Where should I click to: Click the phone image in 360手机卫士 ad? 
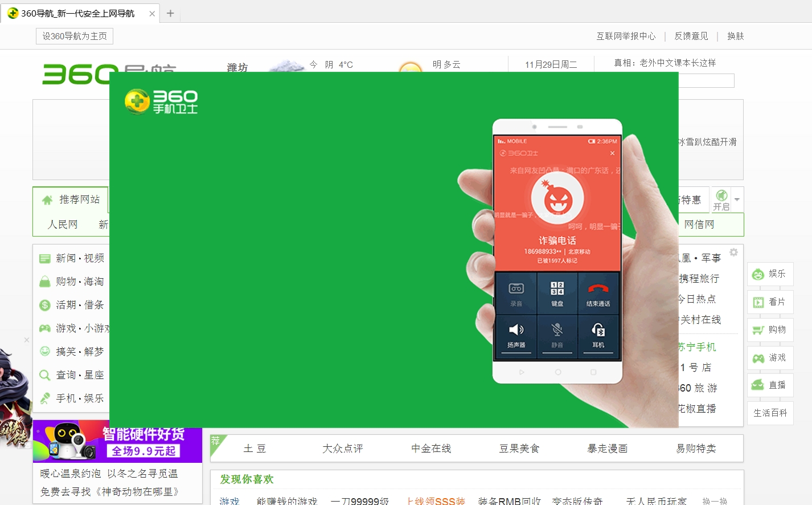click(557, 252)
